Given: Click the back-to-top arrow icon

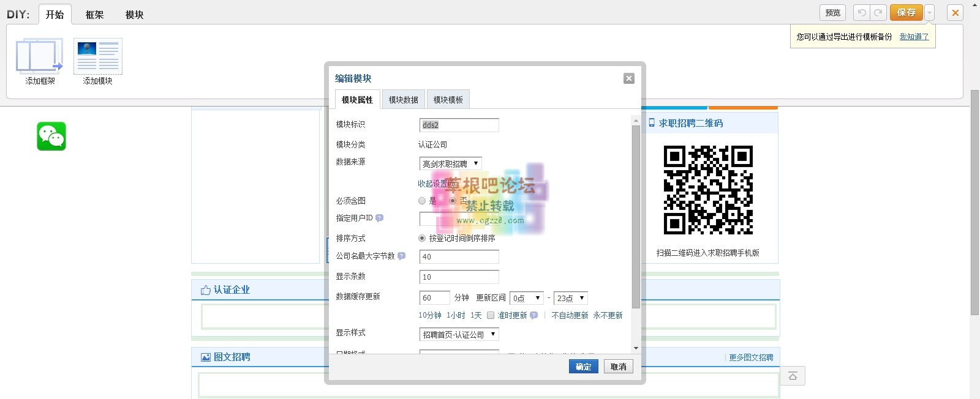Looking at the screenshot, I should [x=793, y=376].
